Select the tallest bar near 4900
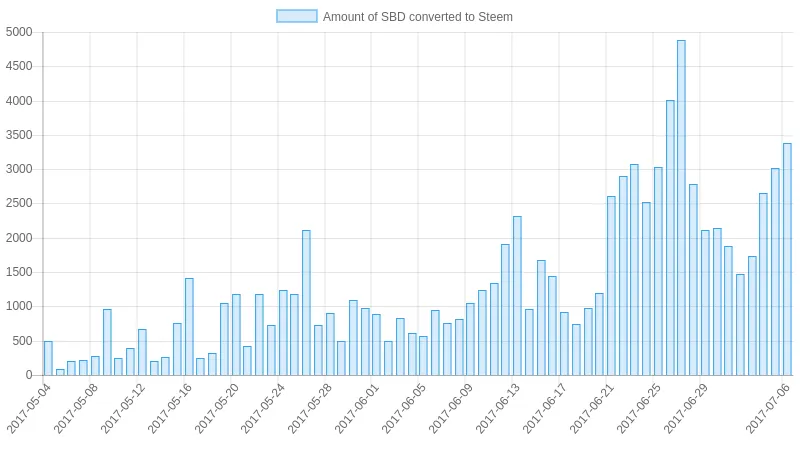 coord(681,208)
